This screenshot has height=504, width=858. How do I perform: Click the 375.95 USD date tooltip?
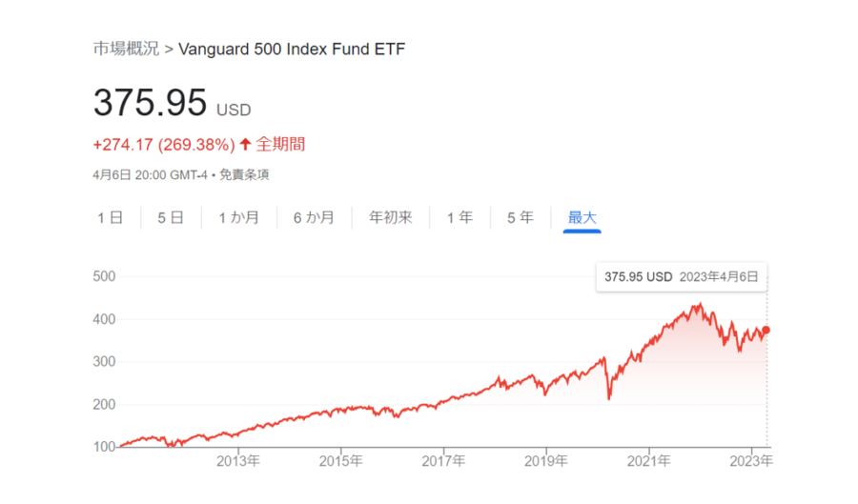[682, 277]
